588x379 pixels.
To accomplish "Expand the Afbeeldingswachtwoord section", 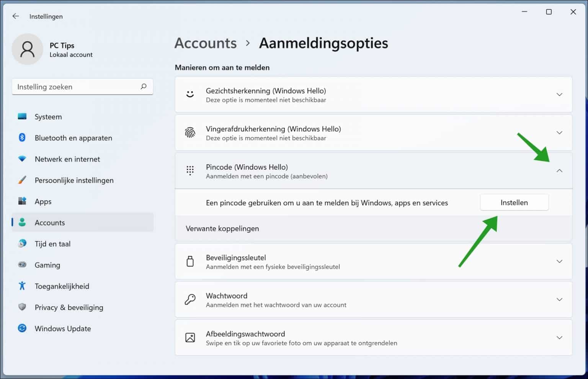I will [559, 337].
